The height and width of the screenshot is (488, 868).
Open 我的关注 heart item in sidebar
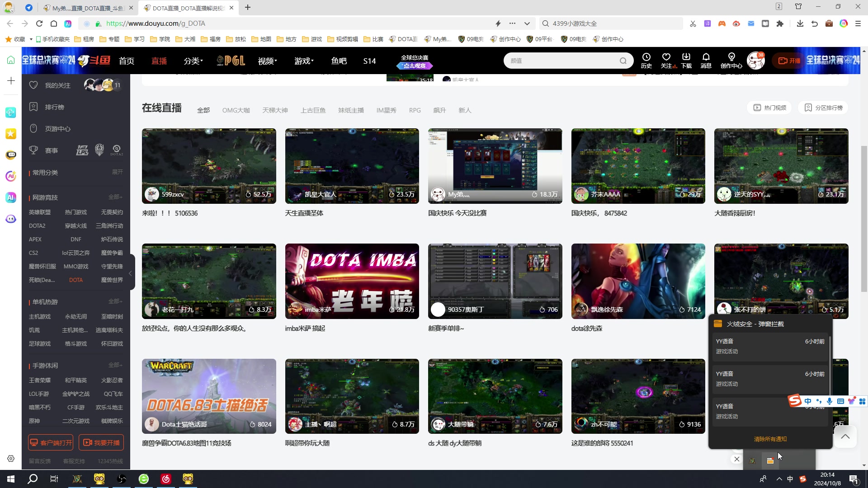pyautogui.click(x=57, y=85)
